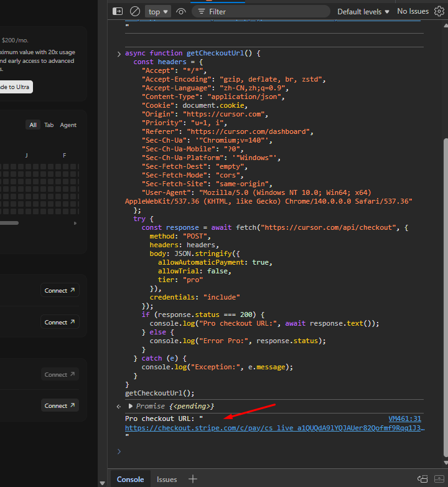Click the second Connect button in dashboard

(x=60, y=322)
